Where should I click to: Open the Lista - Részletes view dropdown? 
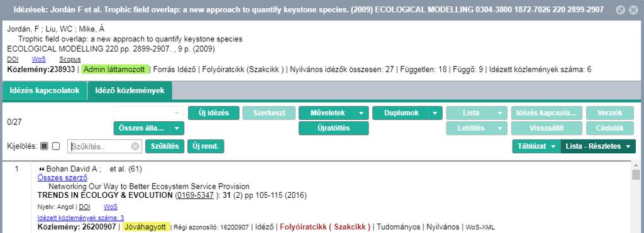point(598,146)
